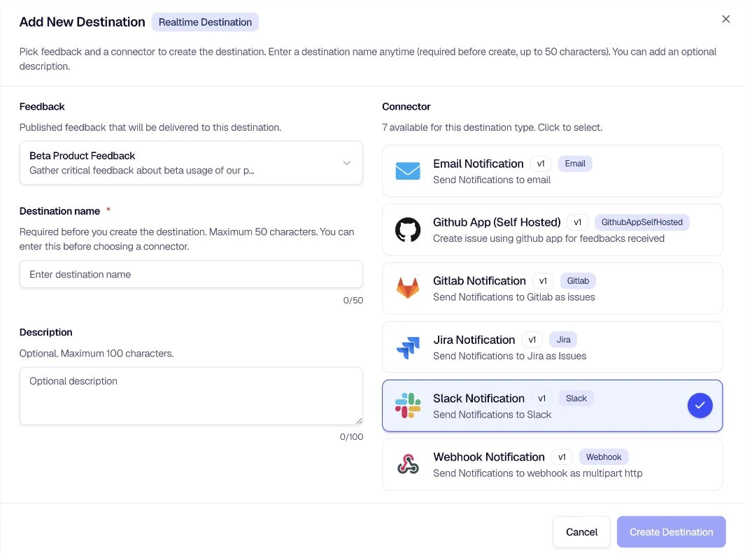Click the Feedback section label

click(42, 106)
